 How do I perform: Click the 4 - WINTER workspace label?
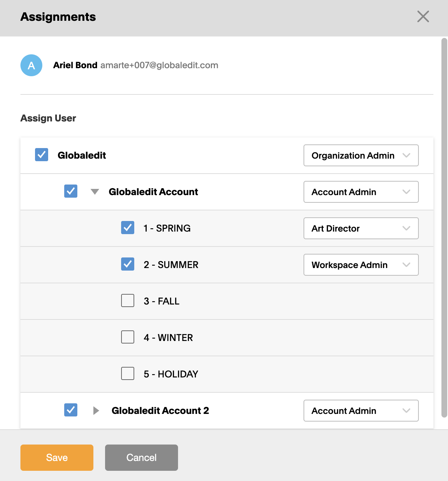click(168, 338)
